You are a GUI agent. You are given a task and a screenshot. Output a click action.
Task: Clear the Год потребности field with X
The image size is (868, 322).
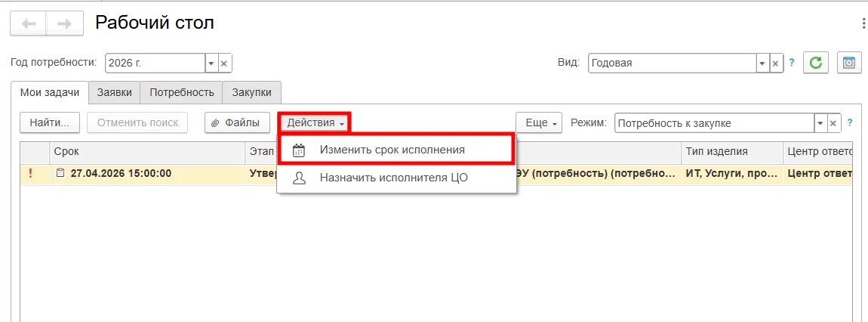224,63
